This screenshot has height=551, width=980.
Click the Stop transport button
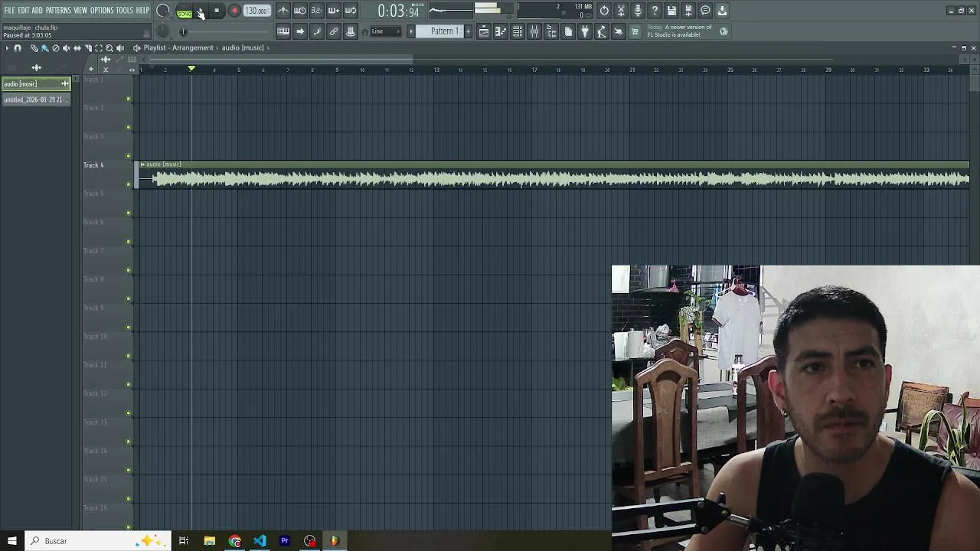pyautogui.click(x=217, y=11)
